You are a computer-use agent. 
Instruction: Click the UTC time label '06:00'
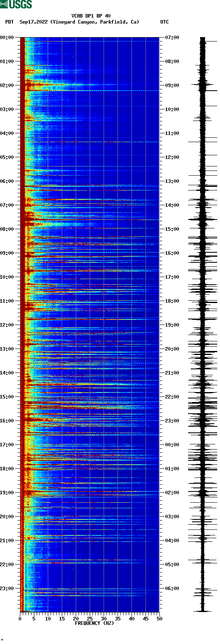(172, 589)
